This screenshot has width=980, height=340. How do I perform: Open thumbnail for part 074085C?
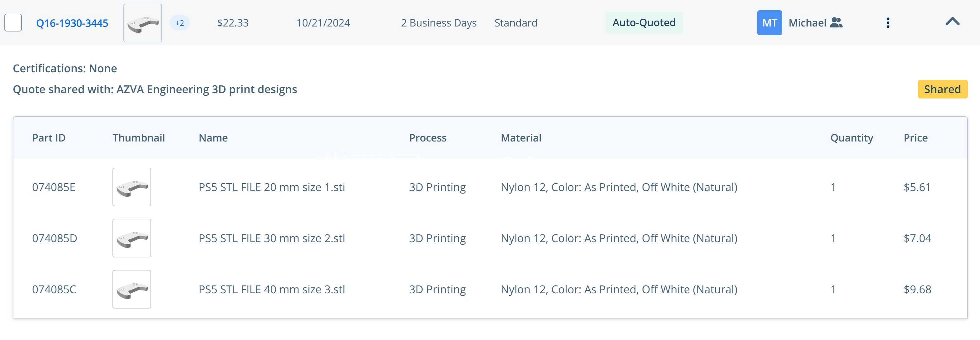[132, 289]
